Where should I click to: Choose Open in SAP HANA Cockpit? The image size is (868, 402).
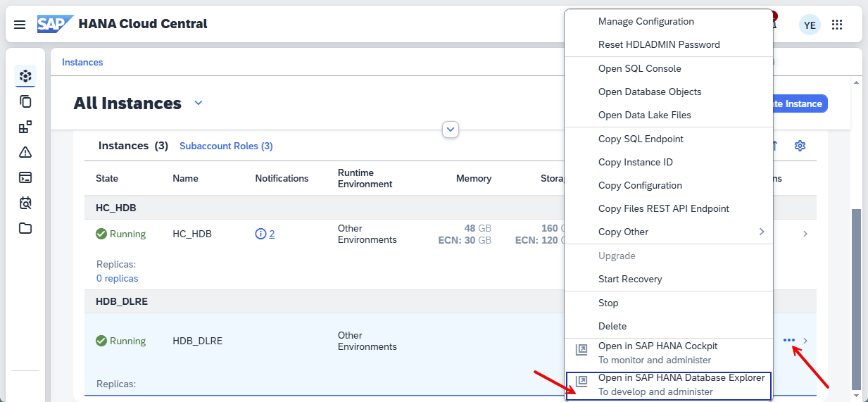pyautogui.click(x=669, y=353)
